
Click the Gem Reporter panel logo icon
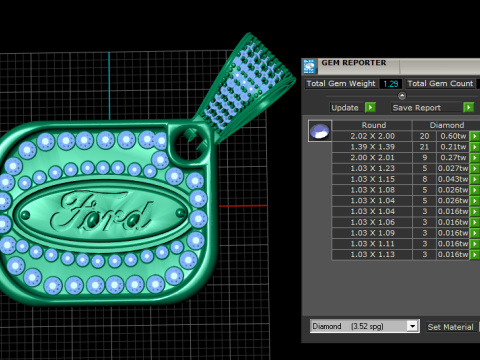309,66
